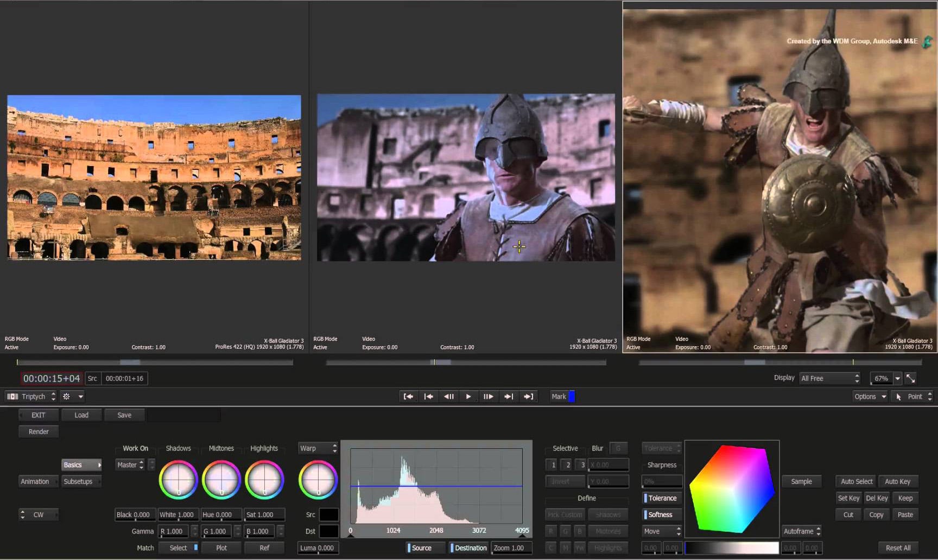
Task: Play the clip forward
Action: (x=468, y=397)
